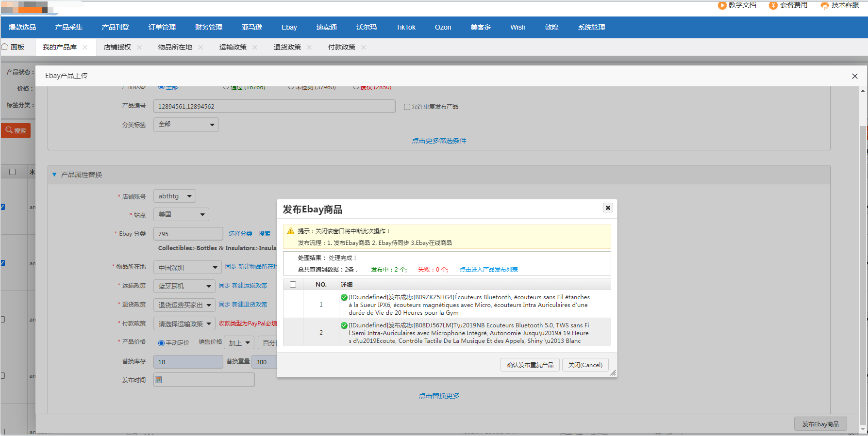This screenshot has width=868, height=436.
Task: Click the warning icon next to 提示
Action: [291, 231]
